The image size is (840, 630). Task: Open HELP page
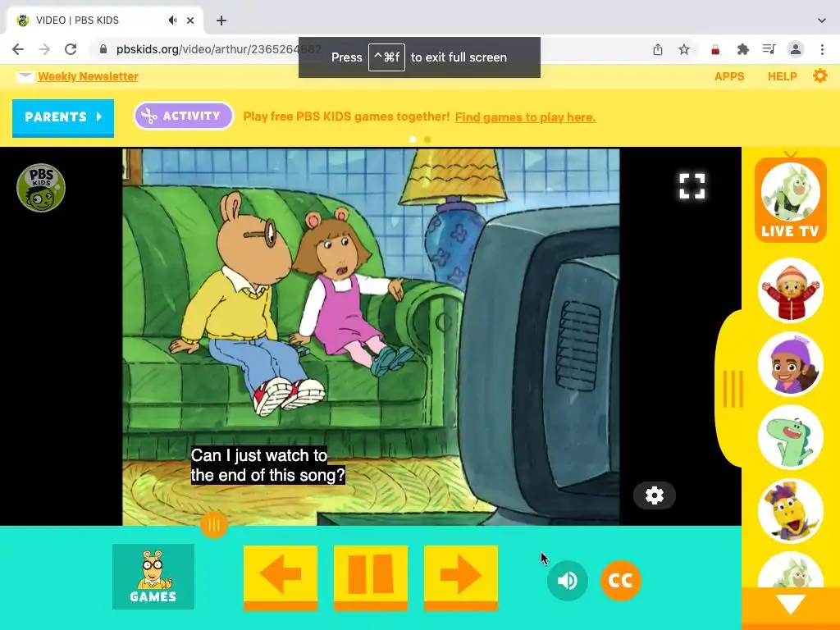782,76
